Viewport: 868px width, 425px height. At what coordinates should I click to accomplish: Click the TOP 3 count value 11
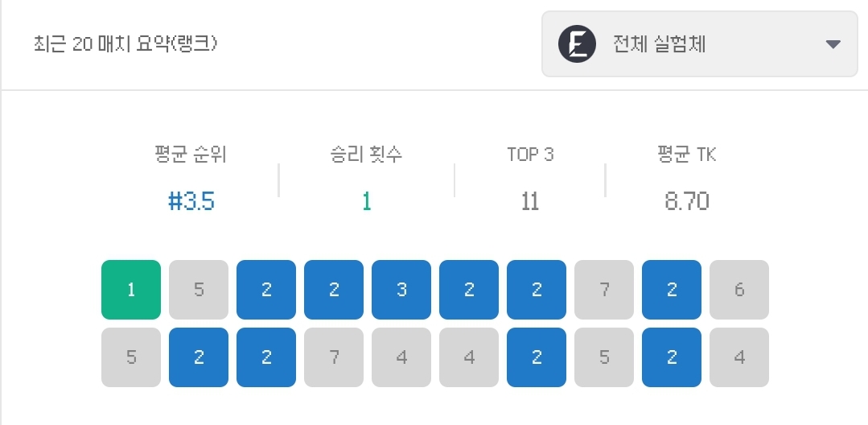coord(530,202)
